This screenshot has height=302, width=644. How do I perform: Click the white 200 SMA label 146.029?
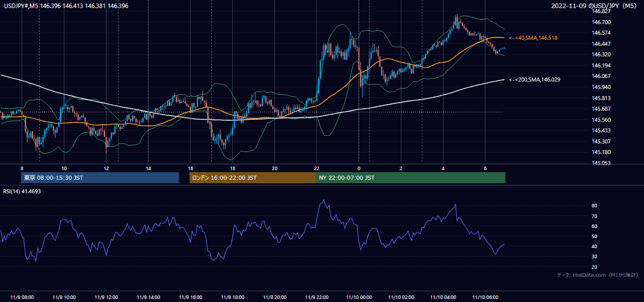(x=535, y=80)
